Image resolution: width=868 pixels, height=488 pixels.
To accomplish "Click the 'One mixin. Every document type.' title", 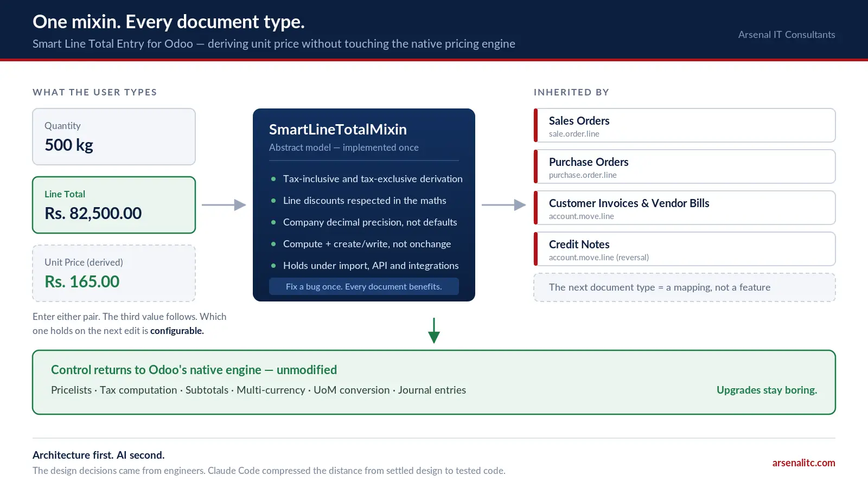I will coord(169,22).
